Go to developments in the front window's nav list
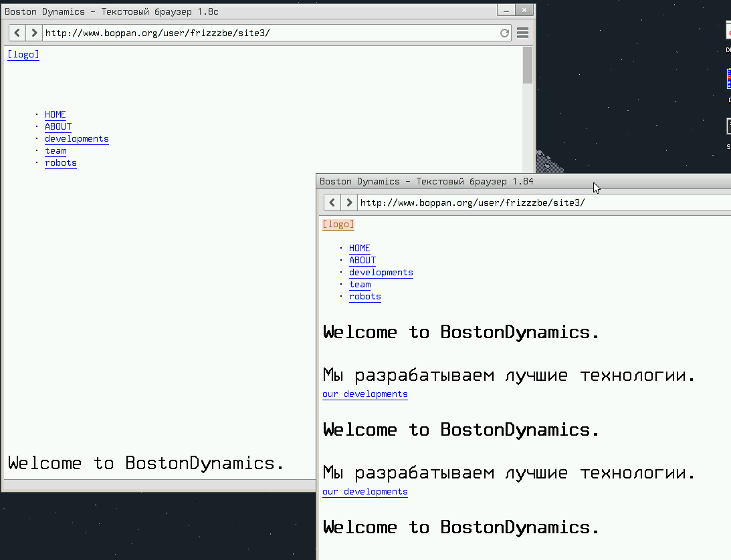This screenshot has width=731, height=560. pyautogui.click(x=381, y=272)
